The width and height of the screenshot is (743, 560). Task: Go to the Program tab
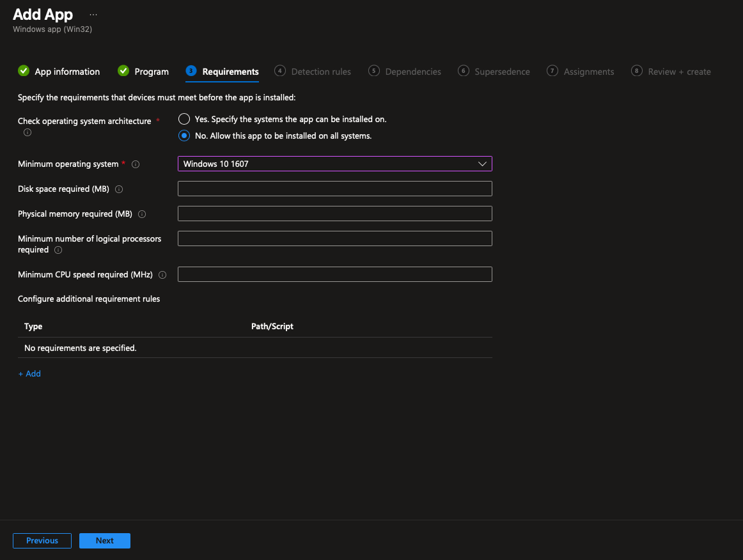tap(151, 72)
